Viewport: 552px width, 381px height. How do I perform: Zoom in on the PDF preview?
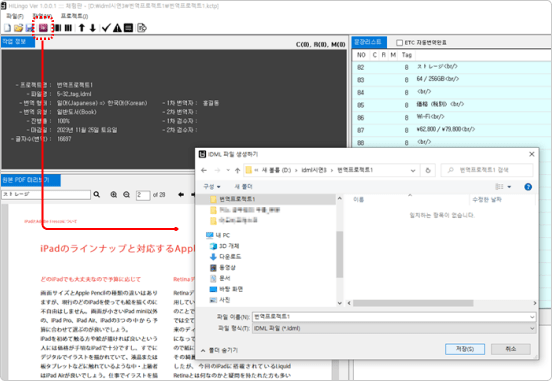[x=114, y=195]
